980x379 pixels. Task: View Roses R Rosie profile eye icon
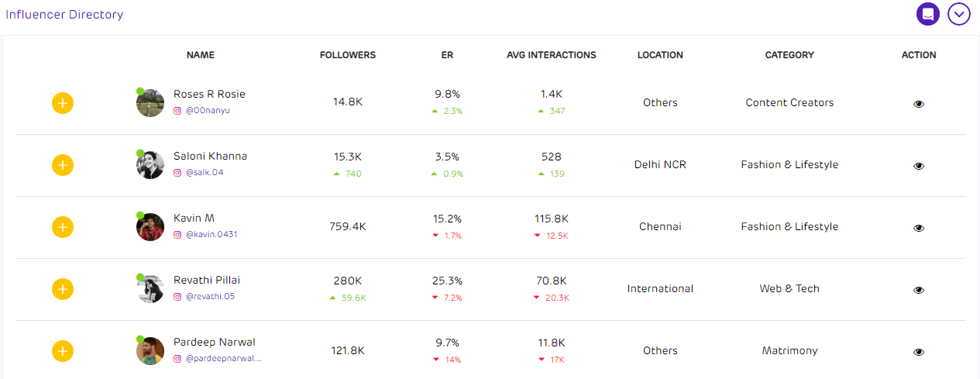919,104
